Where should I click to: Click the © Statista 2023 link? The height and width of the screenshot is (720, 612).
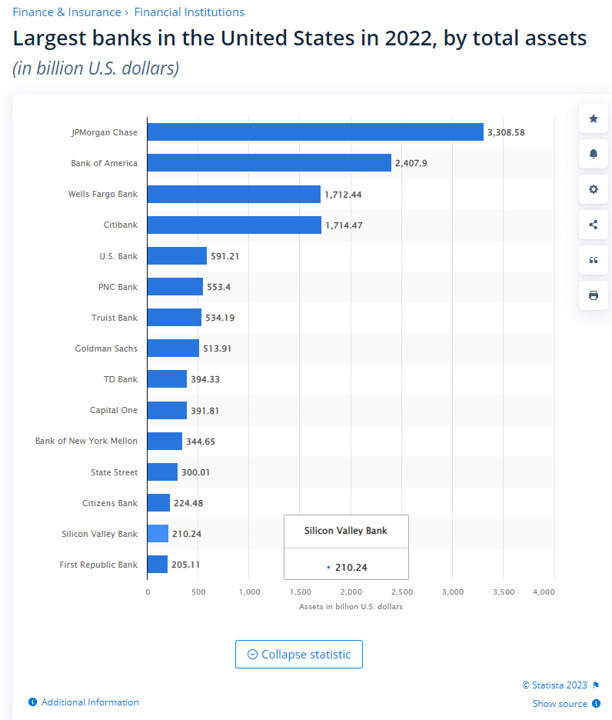tap(555, 685)
